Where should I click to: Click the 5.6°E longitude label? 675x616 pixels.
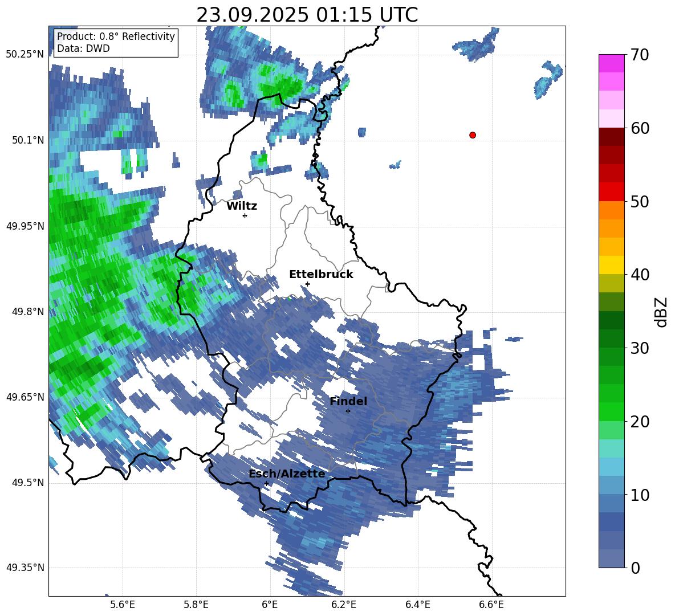[x=123, y=605]
